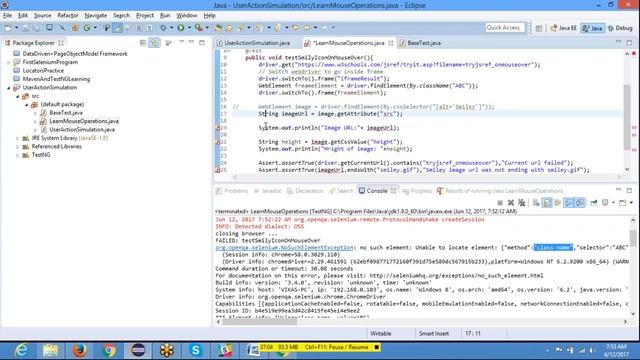Open the Source menu
The image size is (640, 360).
coord(42,16)
